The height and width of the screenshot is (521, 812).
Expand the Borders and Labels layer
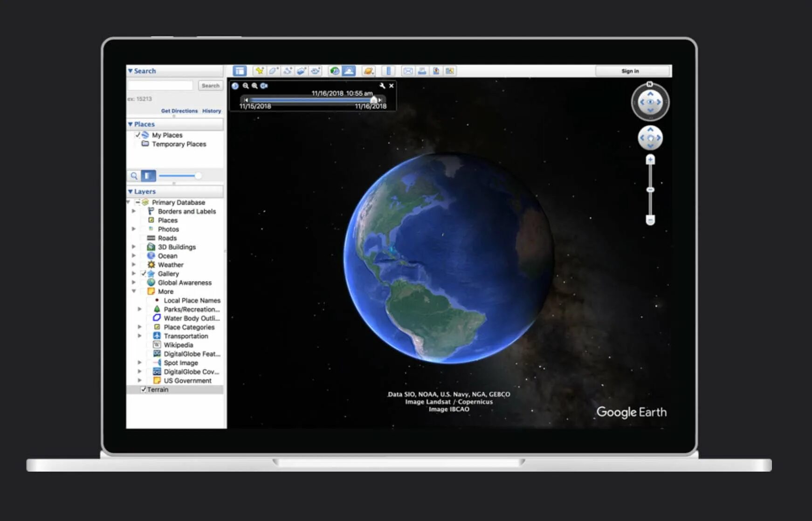click(134, 211)
